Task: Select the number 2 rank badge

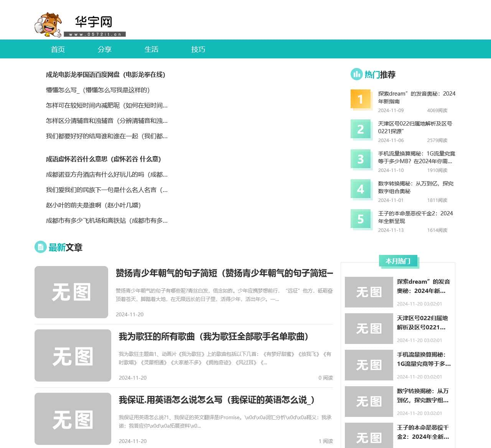Action: click(x=360, y=129)
